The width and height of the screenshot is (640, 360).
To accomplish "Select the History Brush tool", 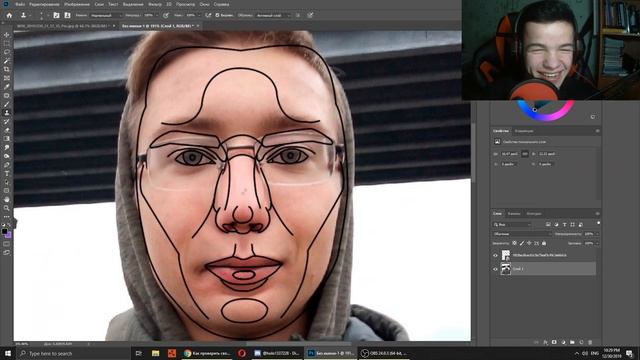I will [x=7, y=122].
